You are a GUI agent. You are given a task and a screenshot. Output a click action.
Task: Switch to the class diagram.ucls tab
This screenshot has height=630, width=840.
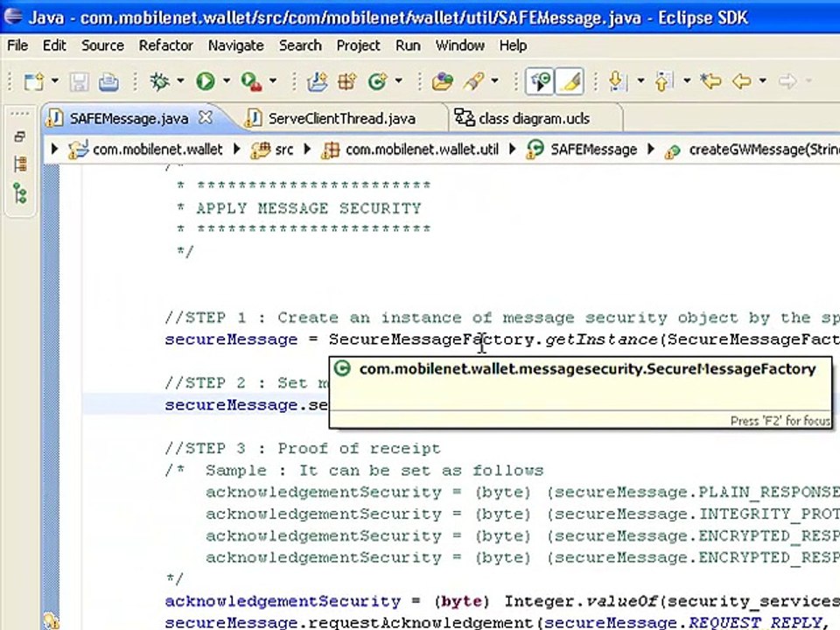534,118
